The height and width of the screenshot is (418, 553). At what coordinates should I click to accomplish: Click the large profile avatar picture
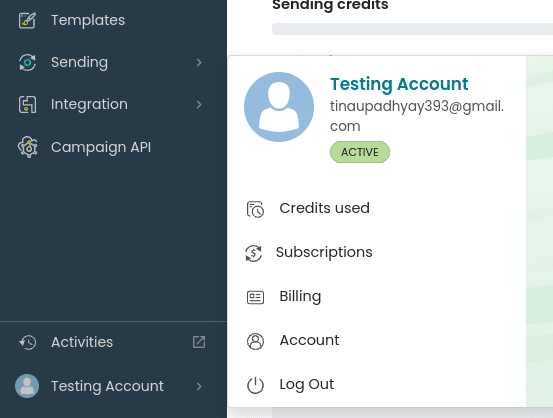click(x=279, y=107)
